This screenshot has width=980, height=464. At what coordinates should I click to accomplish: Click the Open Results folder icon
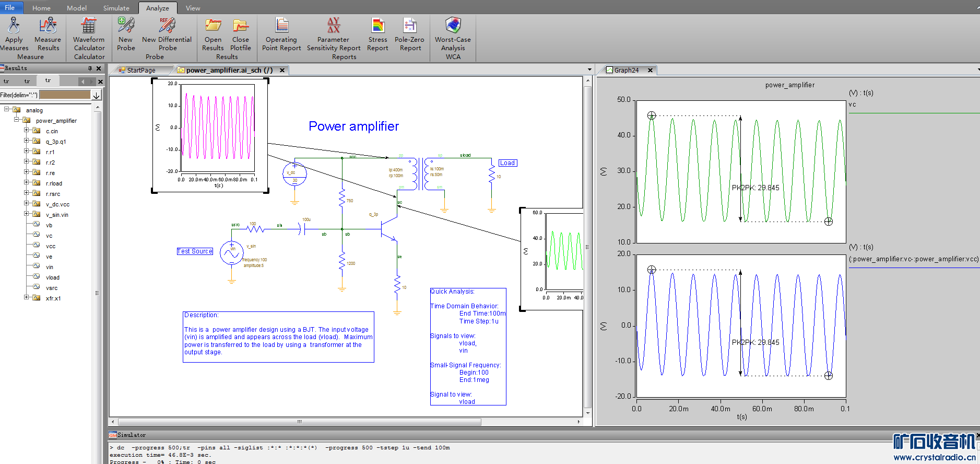213,26
